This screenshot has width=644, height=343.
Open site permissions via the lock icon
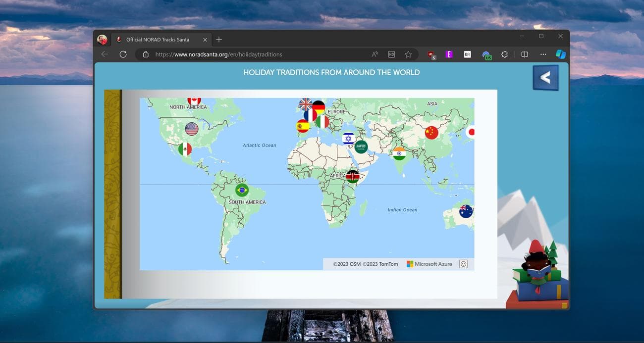tap(146, 54)
